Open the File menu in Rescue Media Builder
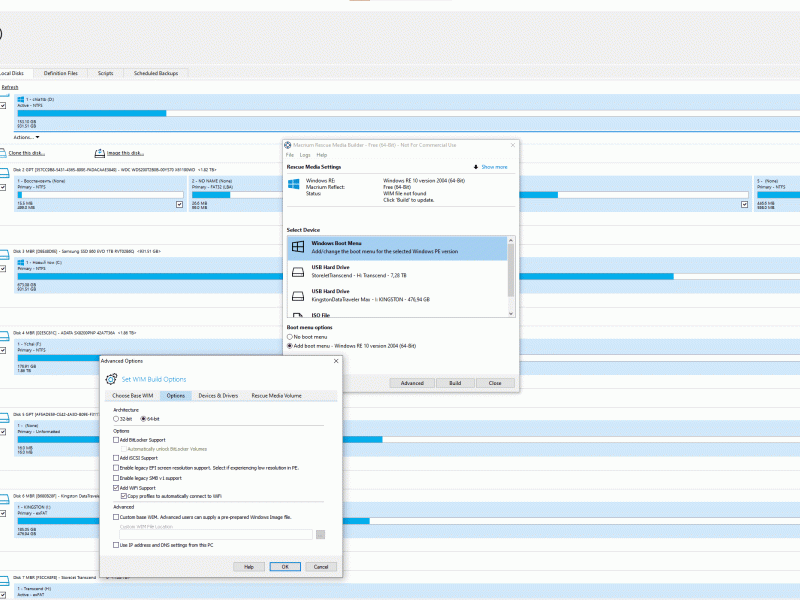 (290, 155)
